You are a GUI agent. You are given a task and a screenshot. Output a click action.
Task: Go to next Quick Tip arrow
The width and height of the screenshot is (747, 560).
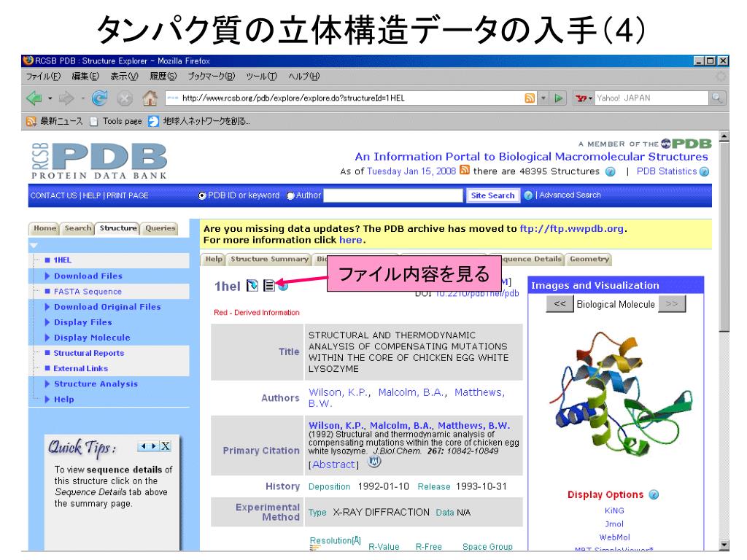point(153,446)
